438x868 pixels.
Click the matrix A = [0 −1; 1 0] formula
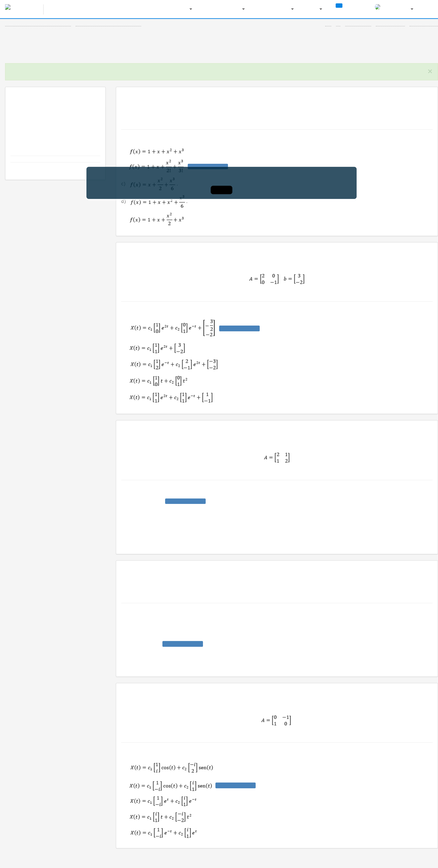[x=276, y=720]
